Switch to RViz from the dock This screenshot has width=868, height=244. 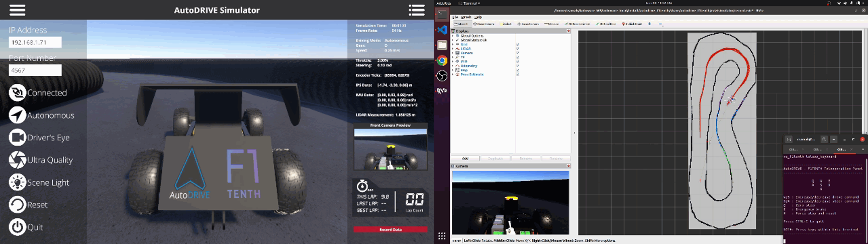tap(442, 91)
